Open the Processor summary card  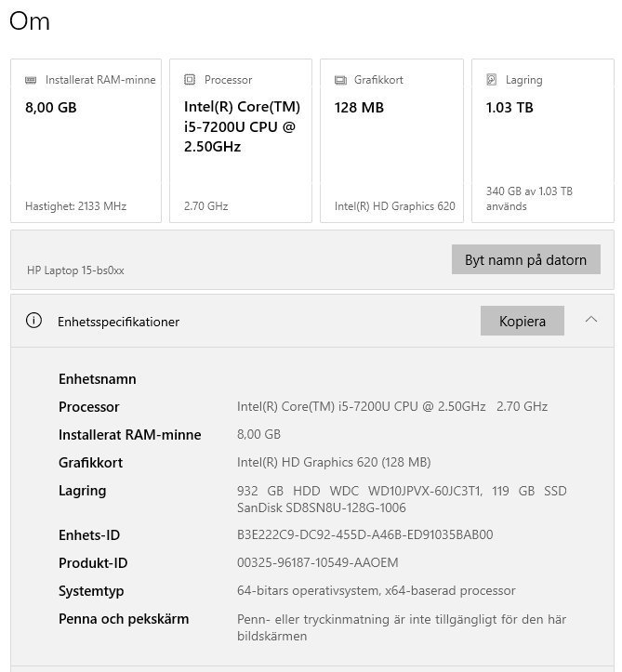(240, 141)
